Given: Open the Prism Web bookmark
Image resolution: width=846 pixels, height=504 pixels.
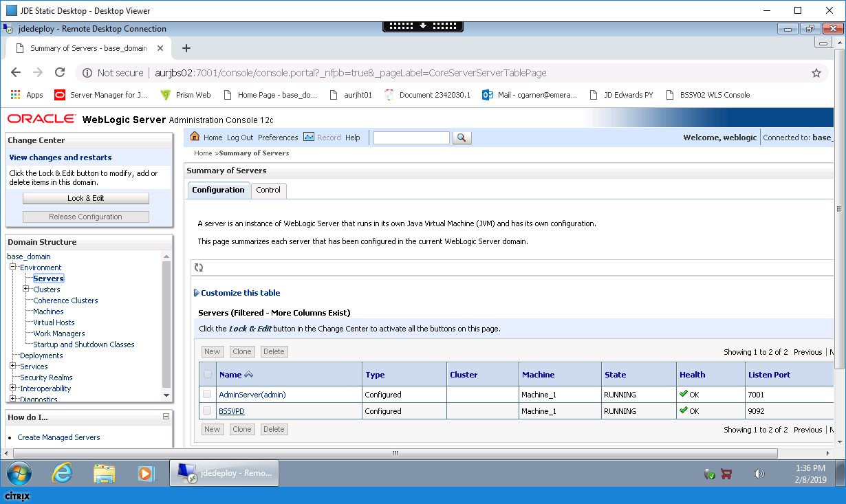Looking at the screenshot, I should pyautogui.click(x=186, y=95).
